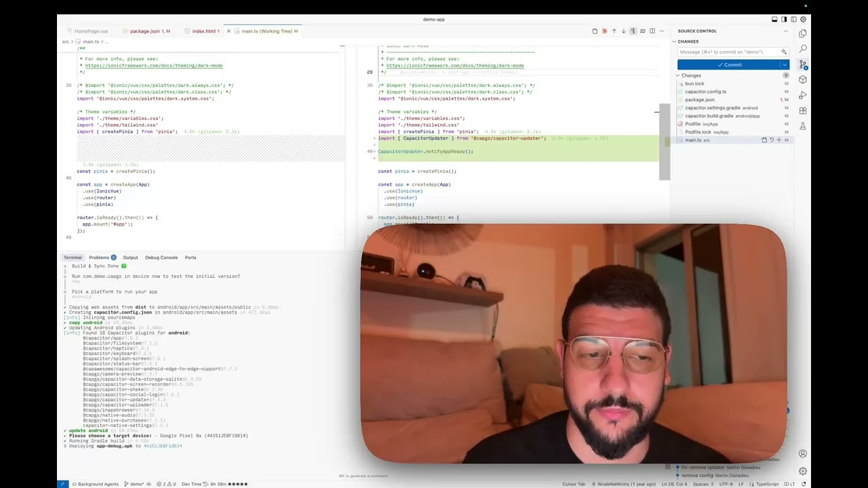
Task: Click Background Agents in status bar
Action: point(94,484)
